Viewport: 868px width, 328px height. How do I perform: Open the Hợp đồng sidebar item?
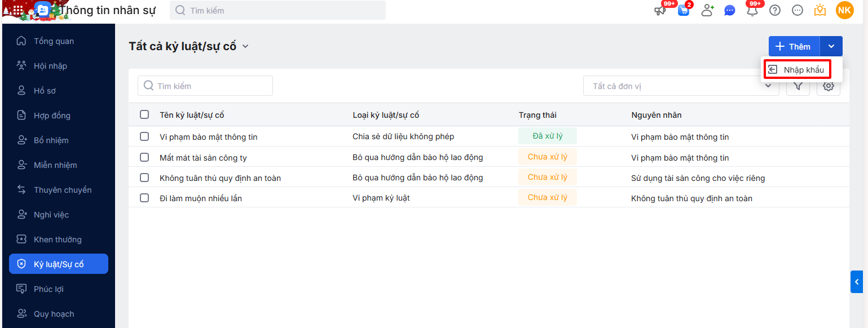click(x=52, y=116)
